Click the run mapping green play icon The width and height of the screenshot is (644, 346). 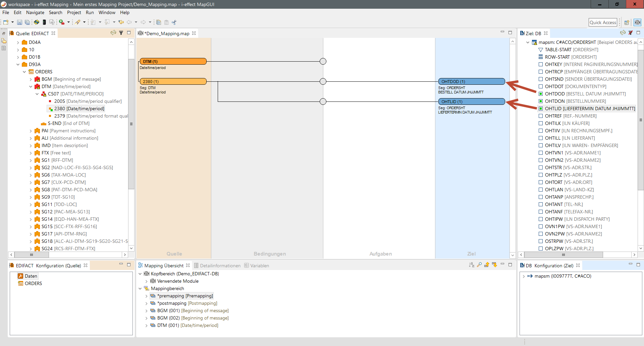tap(62, 22)
